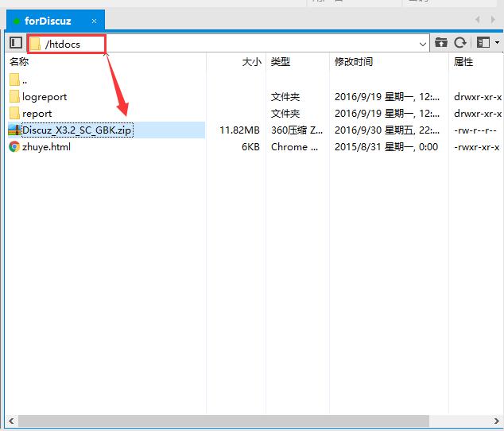Switch to the forDiscuz tab
Image resolution: width=504 pixels, height=431 pixels.
click(48, 21)
